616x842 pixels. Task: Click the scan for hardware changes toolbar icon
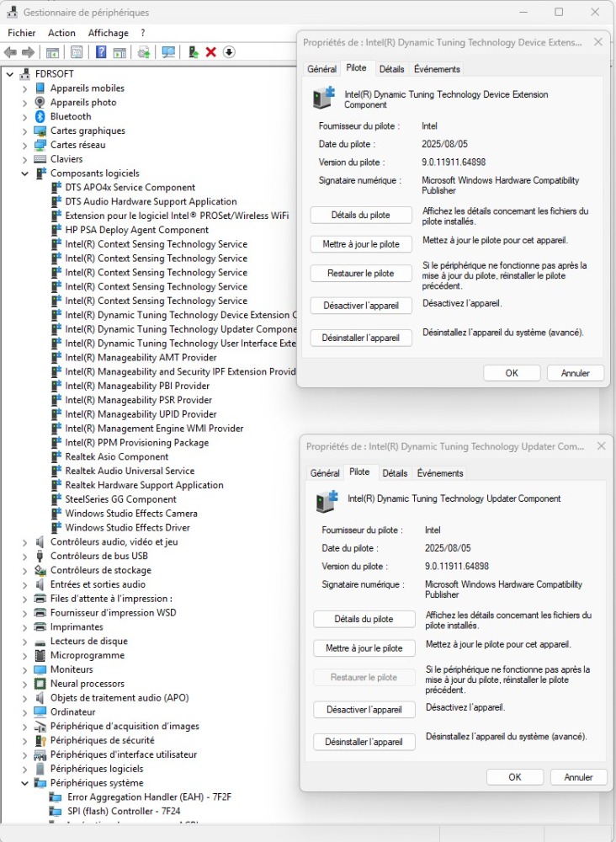tap(168, 52)
